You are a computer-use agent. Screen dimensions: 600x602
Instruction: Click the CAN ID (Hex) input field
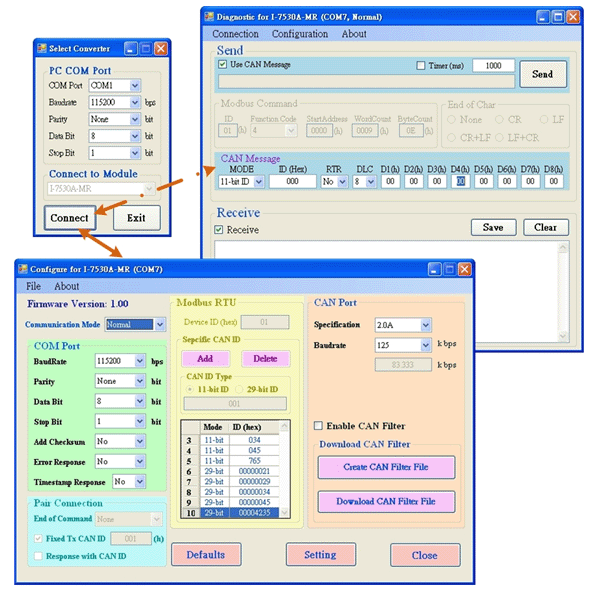click(x=293, y=181)
